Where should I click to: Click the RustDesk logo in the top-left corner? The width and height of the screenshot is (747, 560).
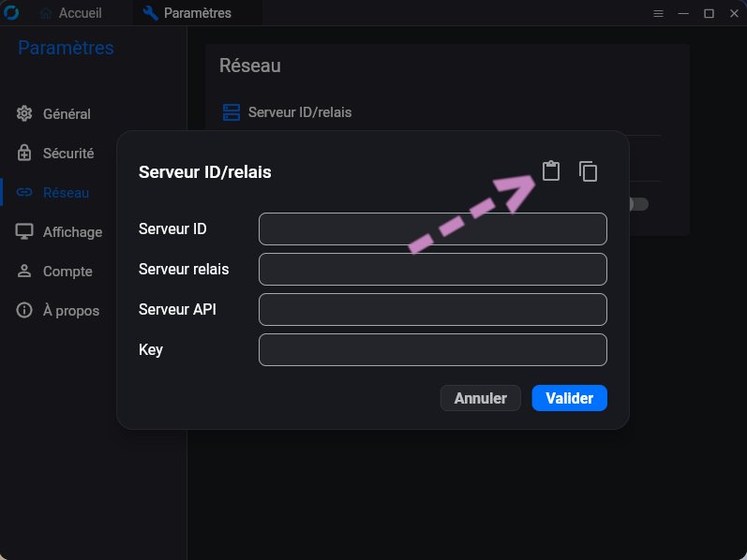12,13
